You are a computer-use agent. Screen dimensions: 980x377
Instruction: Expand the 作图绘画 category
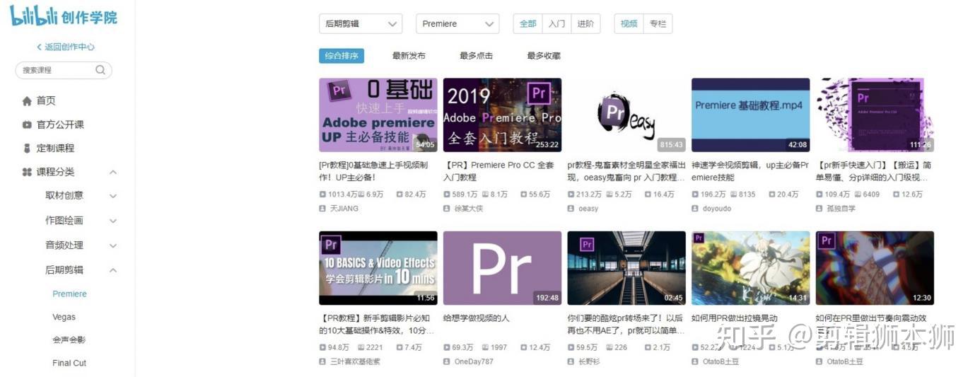tap(113, 221)
